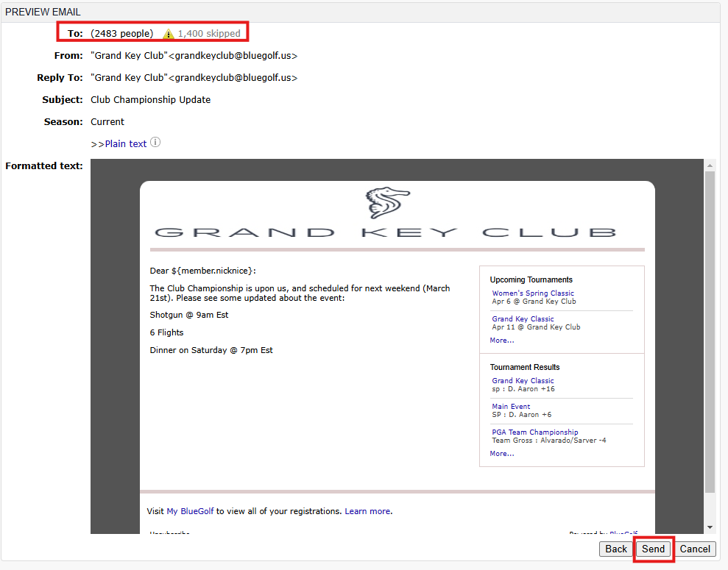Click the 'PREVIEW EMAIL' header title

click(x=43, y=12)
